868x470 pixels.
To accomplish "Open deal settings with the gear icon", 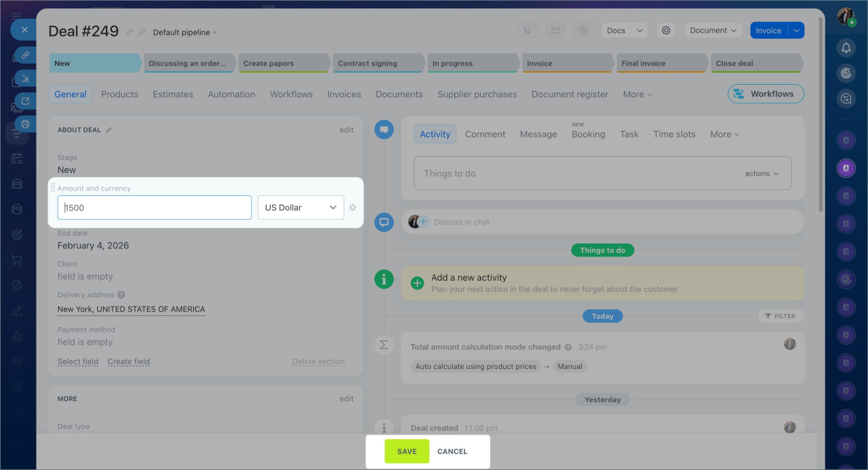I will click(666, 31).
